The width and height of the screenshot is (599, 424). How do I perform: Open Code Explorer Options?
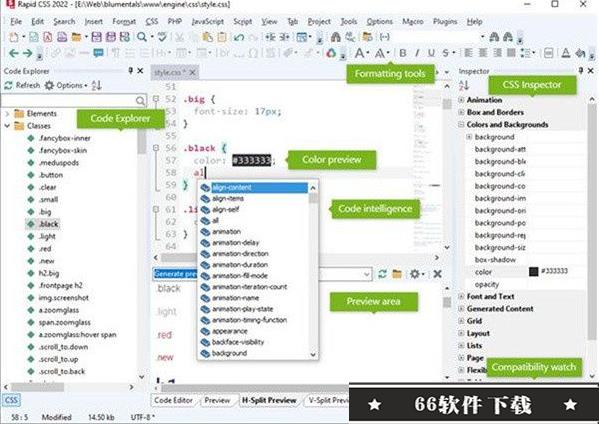point(66,85)
